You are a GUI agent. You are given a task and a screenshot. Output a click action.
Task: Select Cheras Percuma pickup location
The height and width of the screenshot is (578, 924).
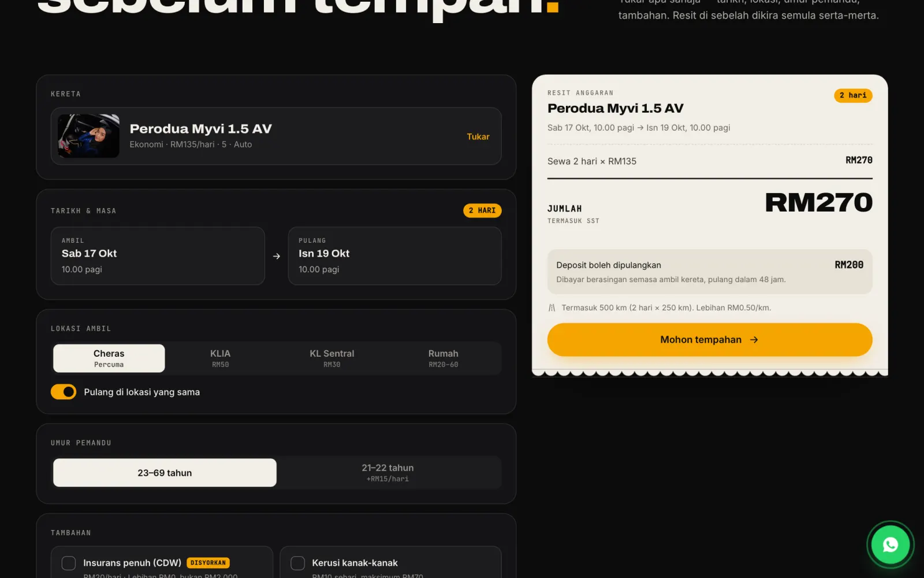pyautogui.click(x=109, y=358)
